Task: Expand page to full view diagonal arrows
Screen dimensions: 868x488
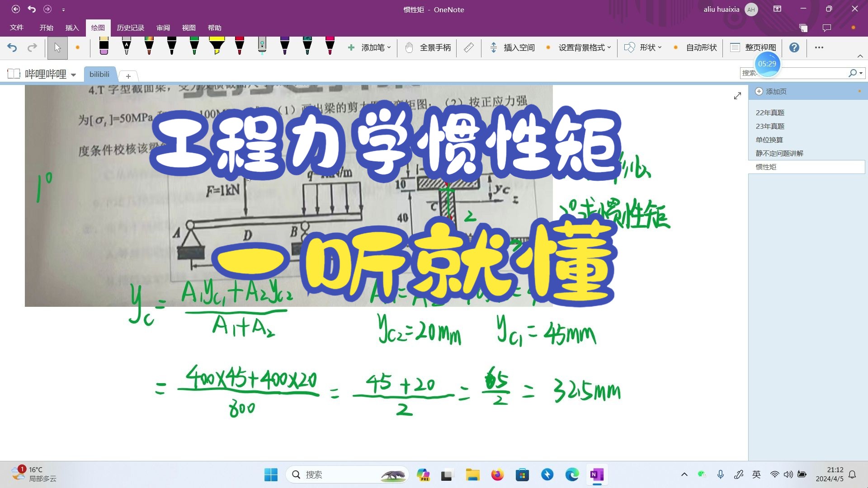Action: coord(737,96)
